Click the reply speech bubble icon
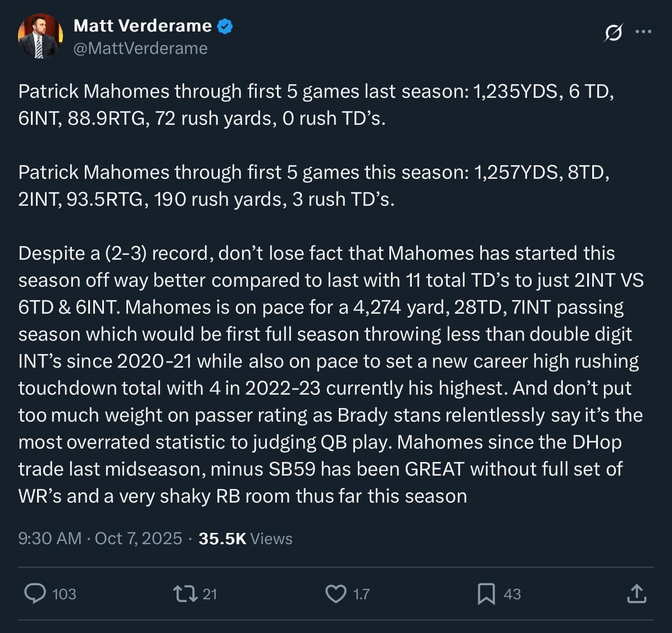Screen dimensions: 672x633 point(35,593)
